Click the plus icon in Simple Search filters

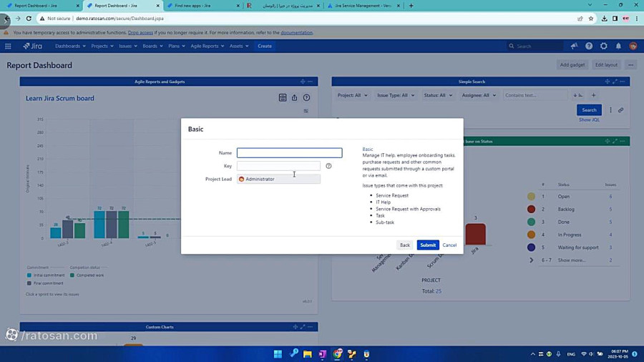pos(593,95)
